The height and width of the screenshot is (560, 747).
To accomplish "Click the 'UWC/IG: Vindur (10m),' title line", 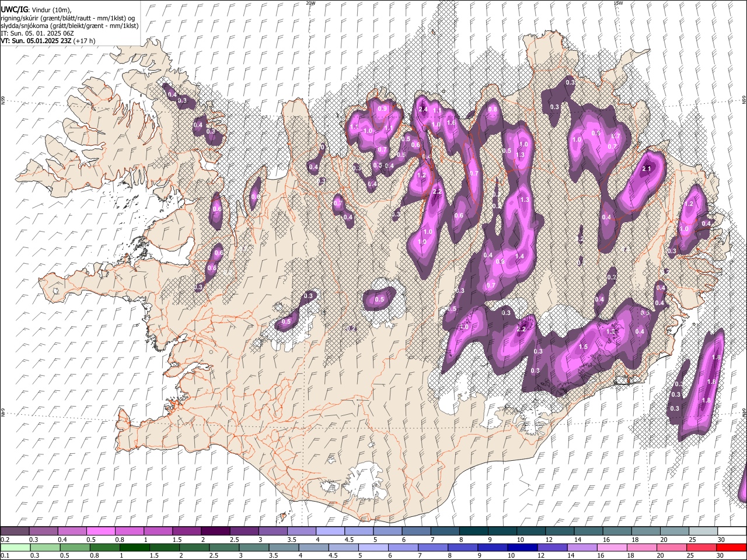I will pyautogui.click(x=36, y=9).
